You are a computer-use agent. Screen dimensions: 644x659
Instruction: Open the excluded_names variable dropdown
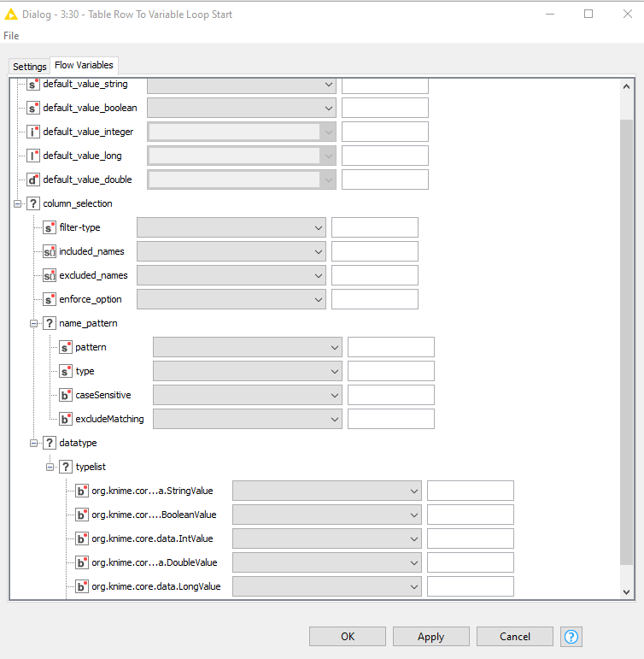click(x=231, y=276)
